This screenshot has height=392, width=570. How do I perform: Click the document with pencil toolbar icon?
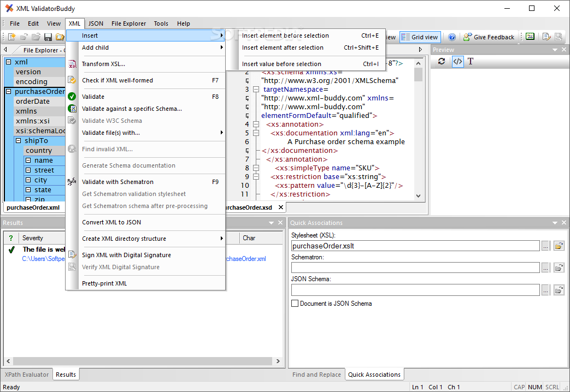(x=546, y=37)
